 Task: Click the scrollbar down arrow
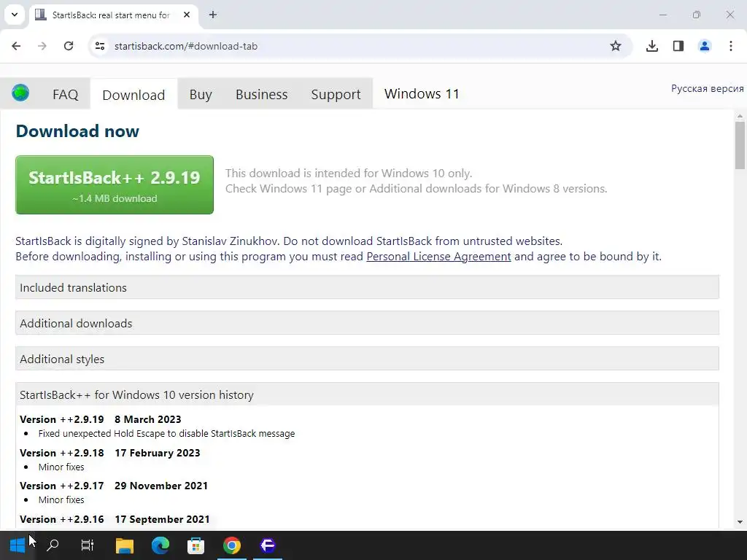740,522
